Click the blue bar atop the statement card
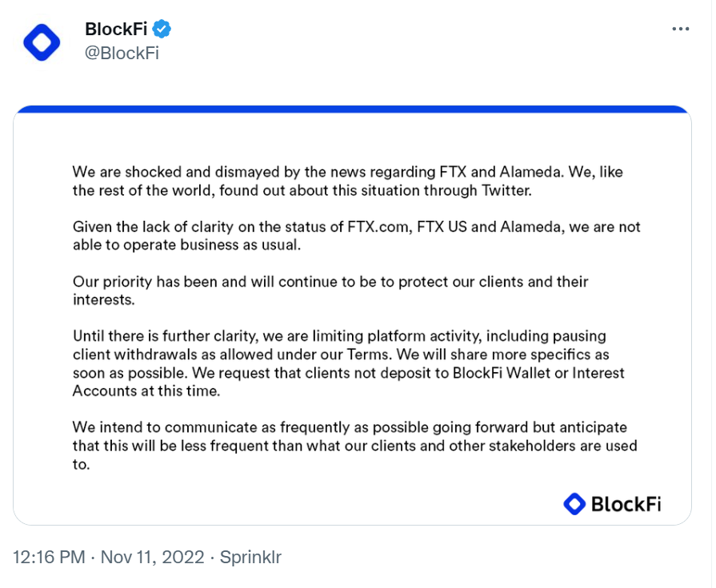Viewport: 716px width, 588px height. point(352,109)
